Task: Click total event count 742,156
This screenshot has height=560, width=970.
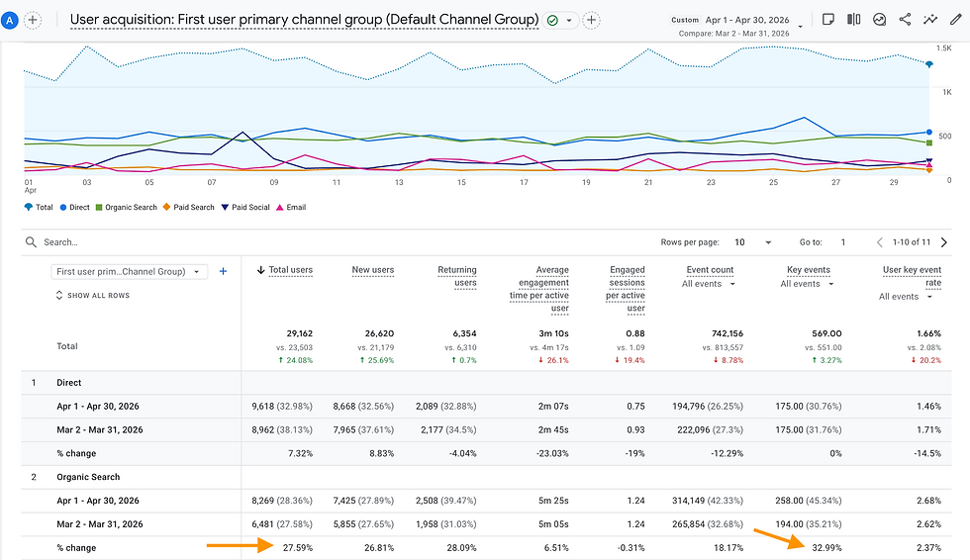Action: (727, 333)
